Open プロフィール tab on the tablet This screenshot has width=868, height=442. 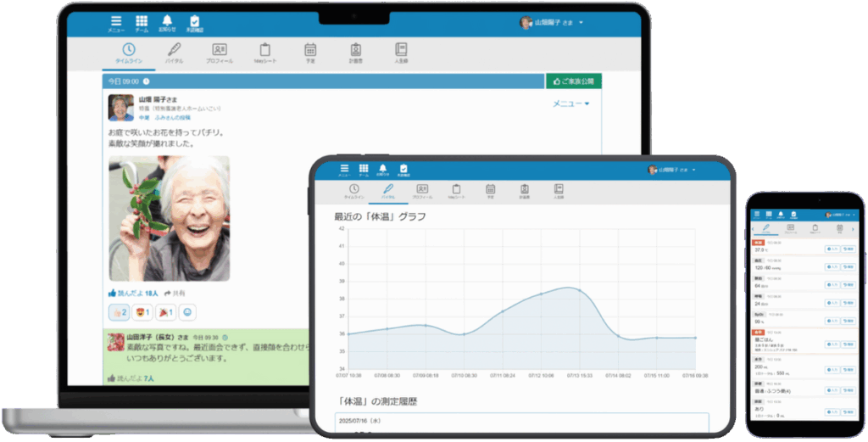pos(422,192)
